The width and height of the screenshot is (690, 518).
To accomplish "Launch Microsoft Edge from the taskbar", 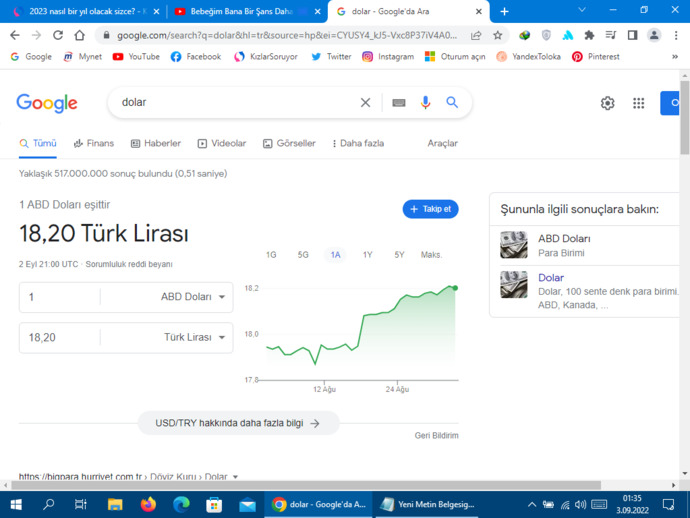I will [181, 504].
